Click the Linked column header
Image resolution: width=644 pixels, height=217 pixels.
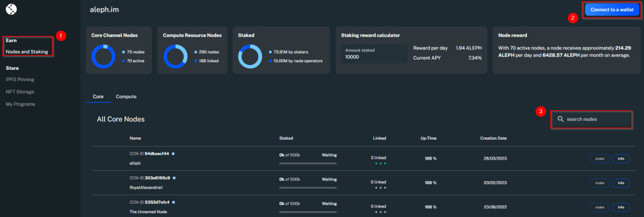[x=379, y=138]
